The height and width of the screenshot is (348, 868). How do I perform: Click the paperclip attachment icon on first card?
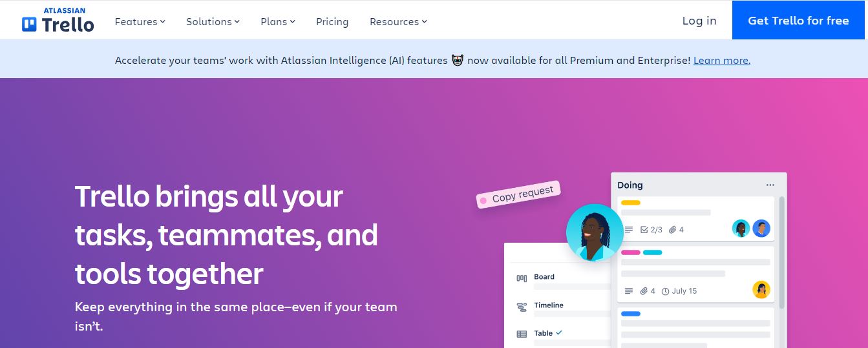(672, 230)
